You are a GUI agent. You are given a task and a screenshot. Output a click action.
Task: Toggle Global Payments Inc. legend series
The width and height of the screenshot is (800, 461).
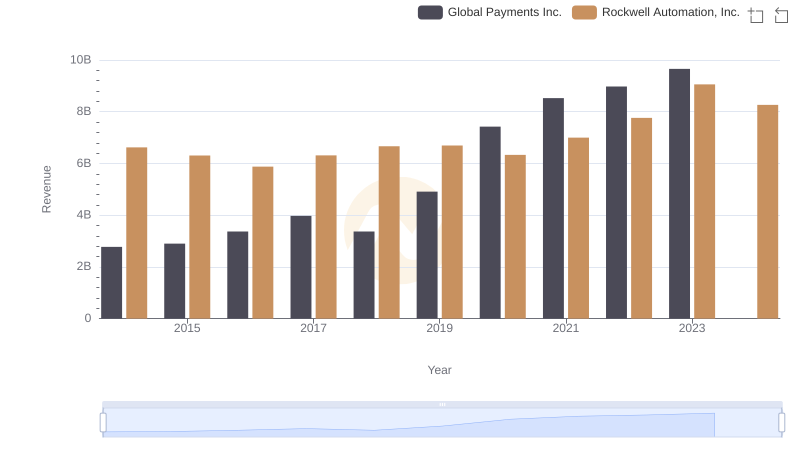click(490, 12)
